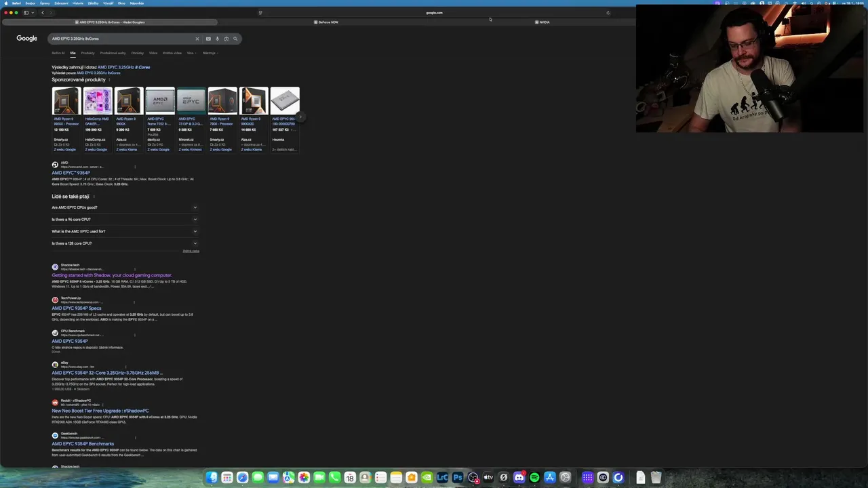868x488 pixels.
Task: Open Mail from the Dock
Action: click(x=273, y=477)
